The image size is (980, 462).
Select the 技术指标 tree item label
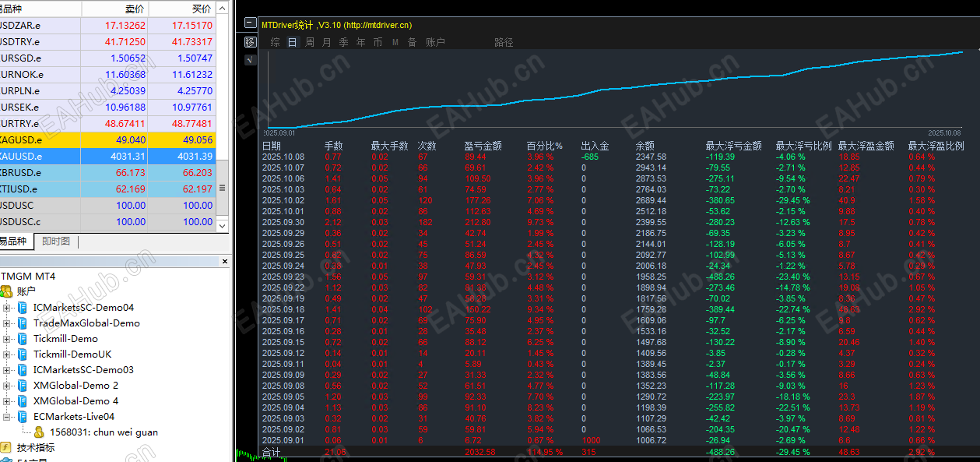coord(37,448)
